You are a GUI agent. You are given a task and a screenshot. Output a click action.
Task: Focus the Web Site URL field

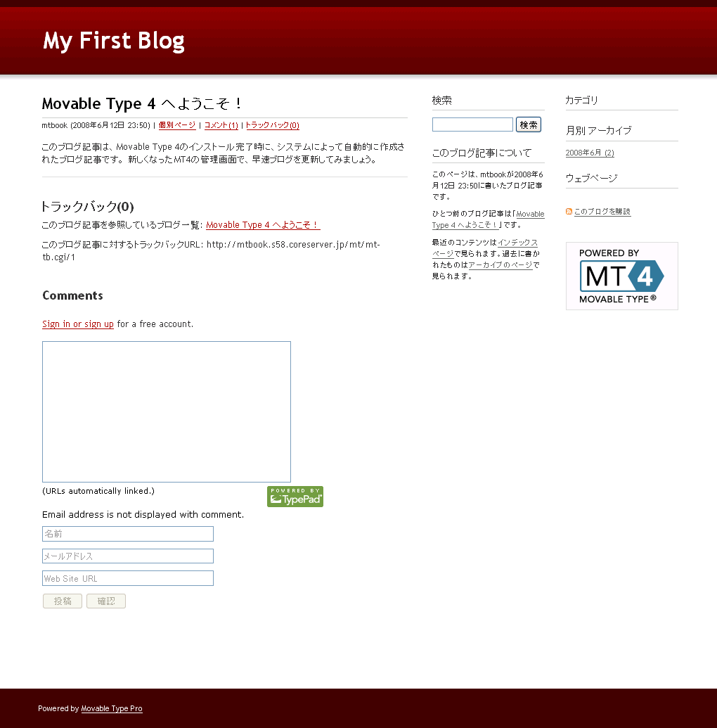click(x=128, y=578)
